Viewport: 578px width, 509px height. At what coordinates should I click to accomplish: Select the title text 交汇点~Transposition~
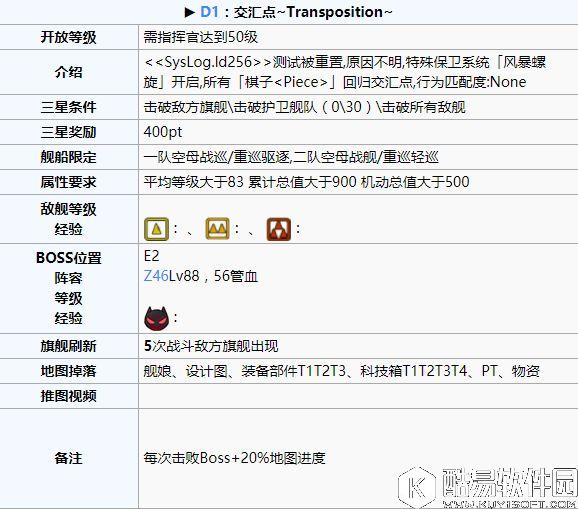[x=313, y=12]
